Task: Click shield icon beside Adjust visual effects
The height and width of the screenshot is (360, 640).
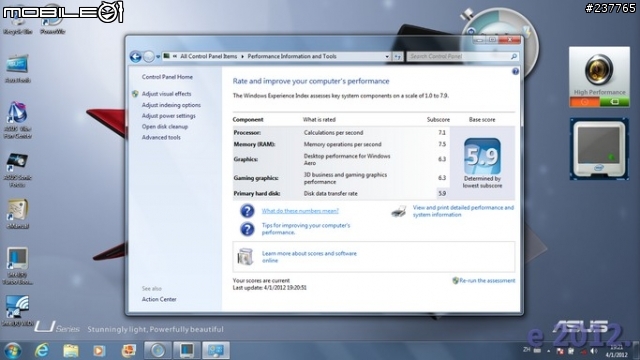Action: coord(135,94)
